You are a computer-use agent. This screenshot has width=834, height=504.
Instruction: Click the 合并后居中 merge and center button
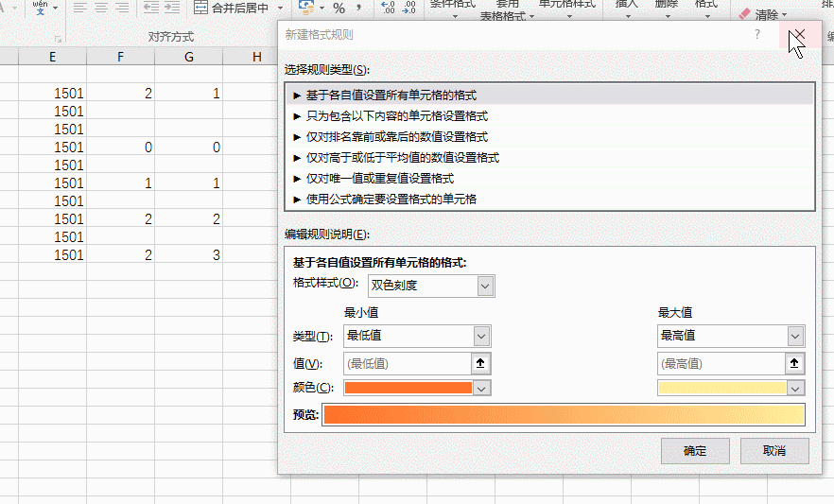pyautogui.click(x=232, y=8)
